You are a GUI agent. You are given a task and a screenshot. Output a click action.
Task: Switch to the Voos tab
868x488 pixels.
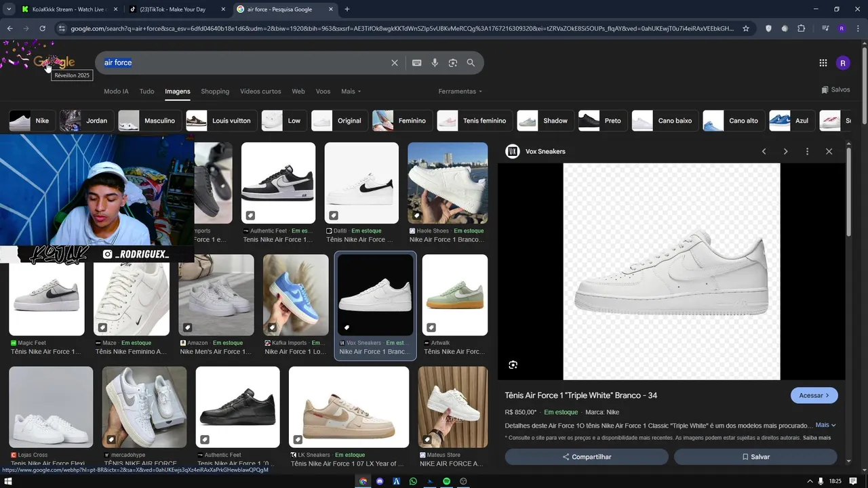click(x=323, y=91)
